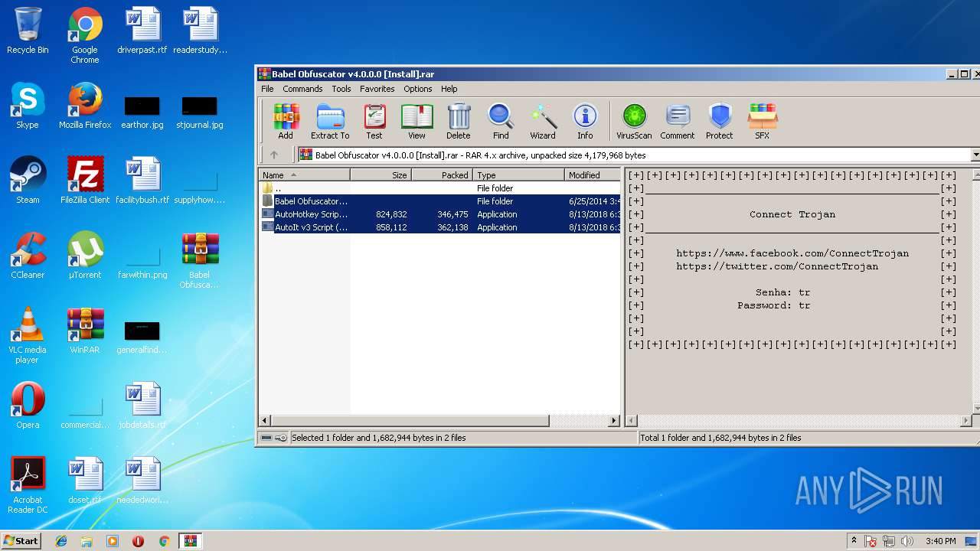The width and height of the screenshot is (980, 551).
Task: Open the Favorites menu
Action: [377, 89]
